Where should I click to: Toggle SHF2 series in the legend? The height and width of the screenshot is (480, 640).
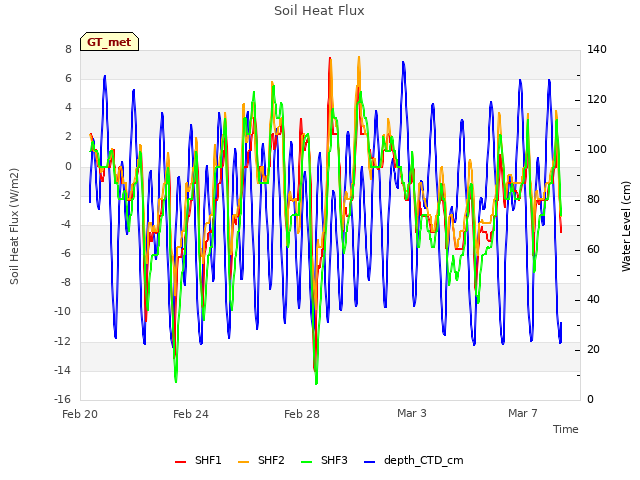coord(261,460)
